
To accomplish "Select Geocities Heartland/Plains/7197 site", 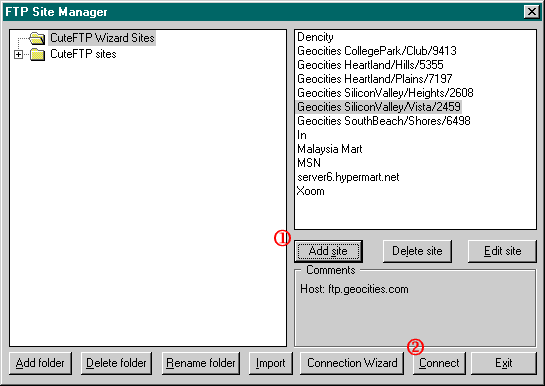I will 375,79.
